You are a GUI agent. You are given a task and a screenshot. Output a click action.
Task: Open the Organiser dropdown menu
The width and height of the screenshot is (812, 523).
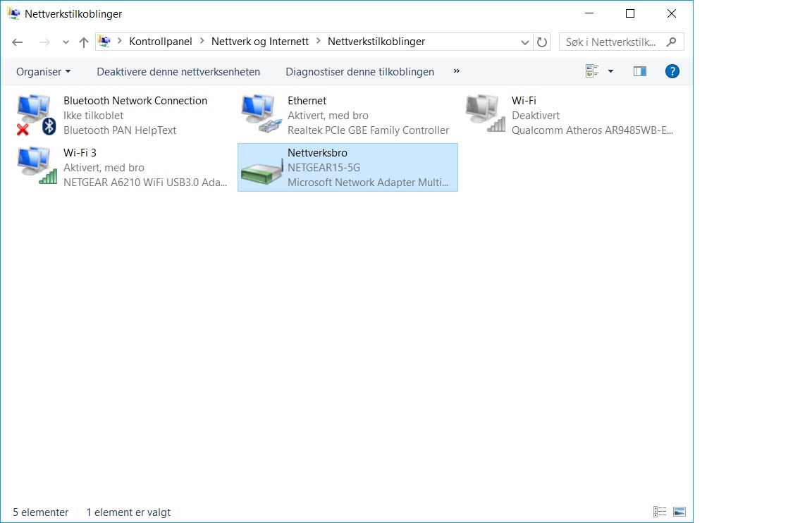click(x=43, y=71)
